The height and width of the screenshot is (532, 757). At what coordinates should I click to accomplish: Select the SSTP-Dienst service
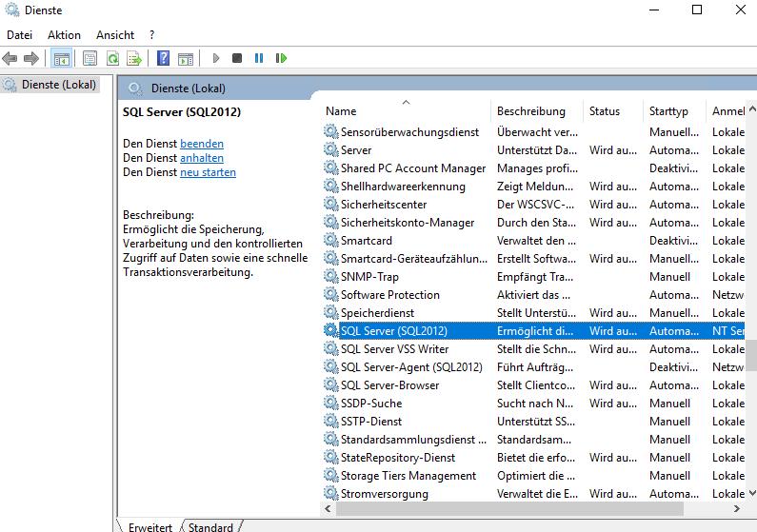533,421
